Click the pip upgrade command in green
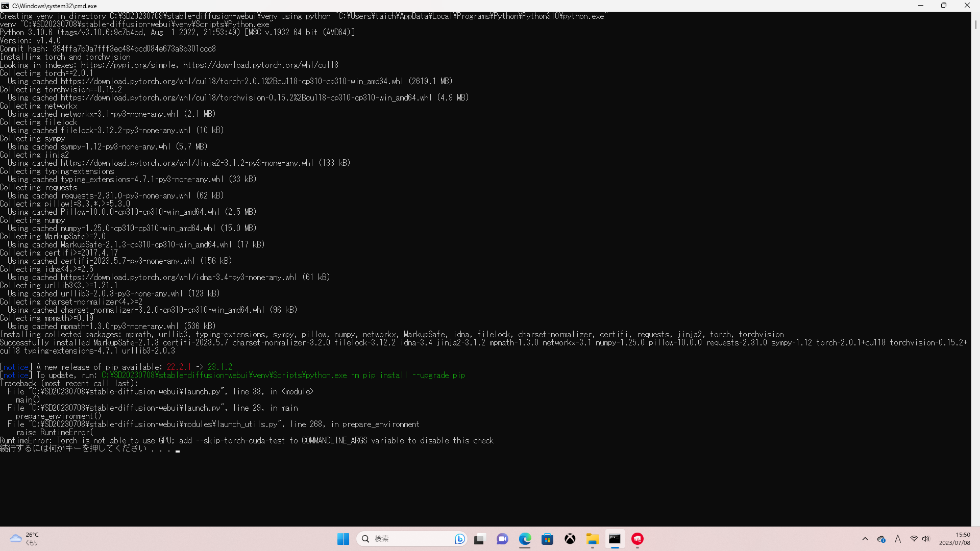The image size is (980, 551). click(283, 375)
